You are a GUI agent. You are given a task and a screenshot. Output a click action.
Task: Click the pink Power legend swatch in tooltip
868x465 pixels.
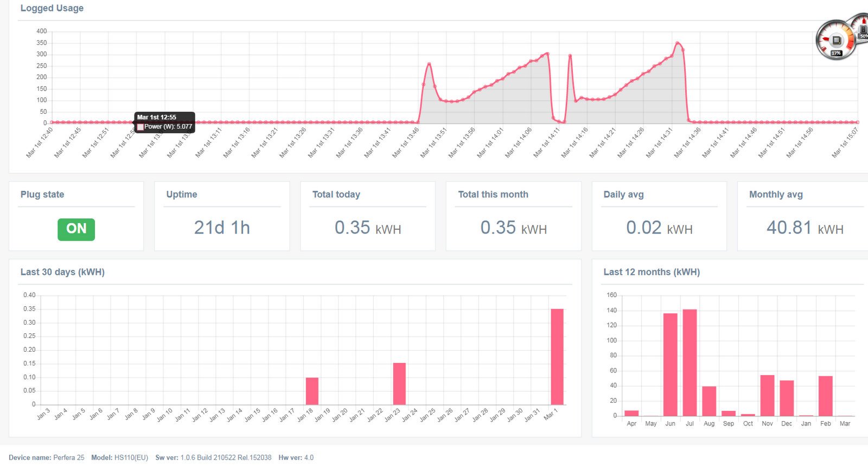tap(141, 127)
